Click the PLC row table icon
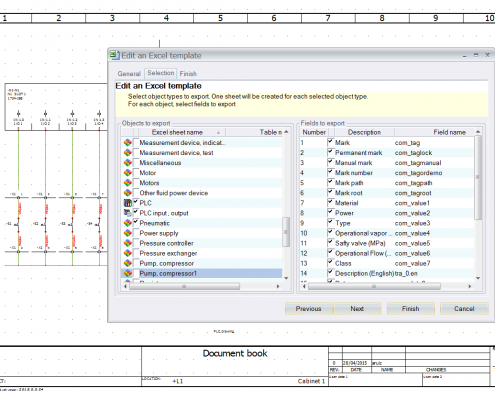495x400 pixels. (x=128, y=203)
